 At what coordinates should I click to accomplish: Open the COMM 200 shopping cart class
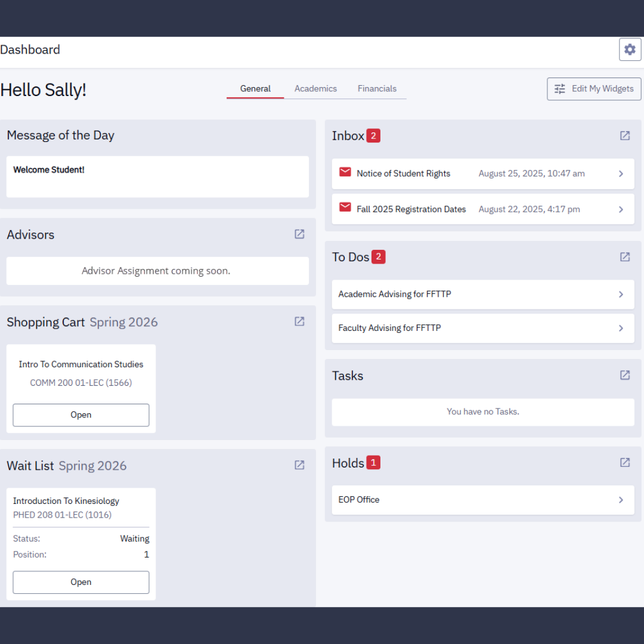[81, 414]
